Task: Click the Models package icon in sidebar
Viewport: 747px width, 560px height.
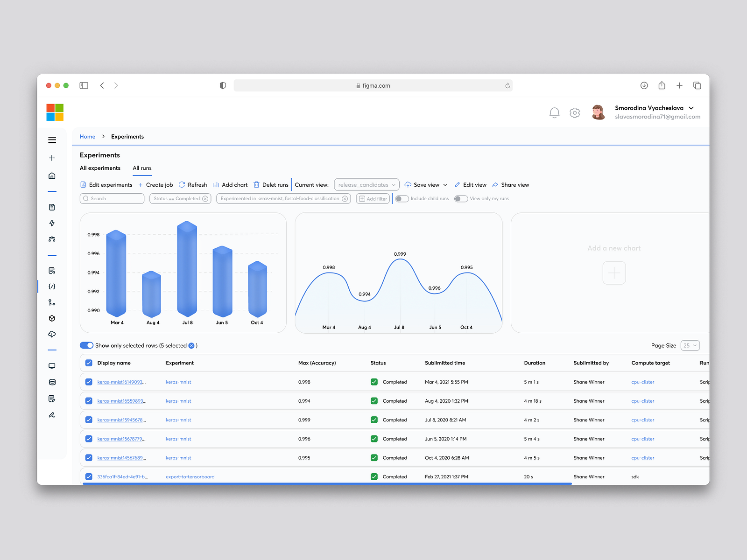Action: point(52,318)
